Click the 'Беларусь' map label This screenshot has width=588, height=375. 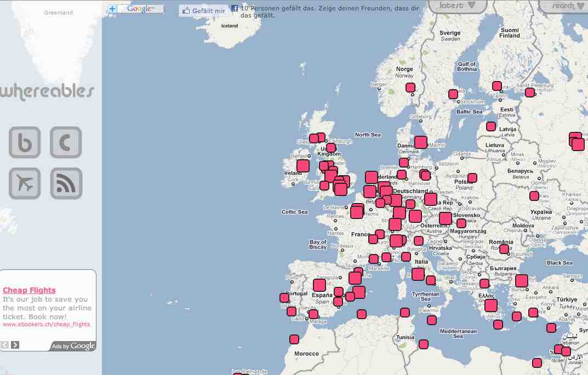click(x=520, y=171)
